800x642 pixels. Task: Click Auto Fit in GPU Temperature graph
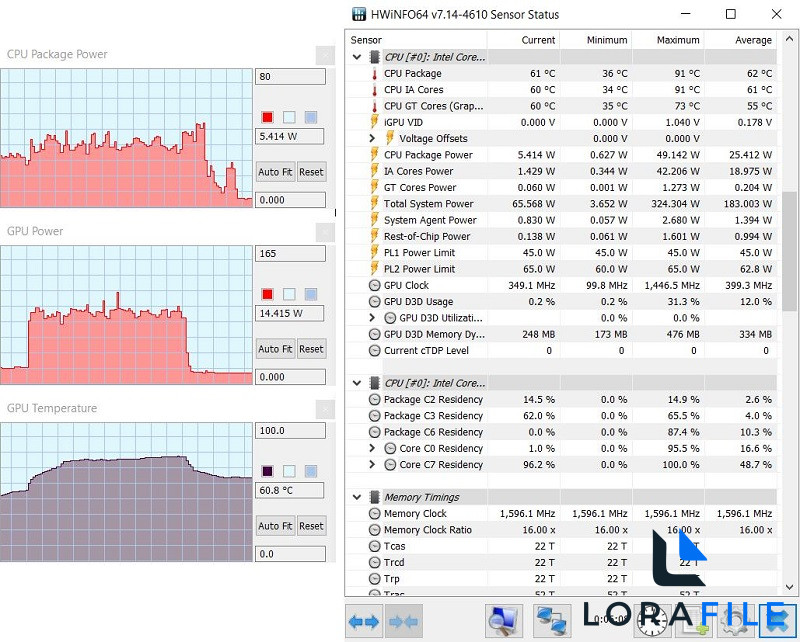(276, 526)
